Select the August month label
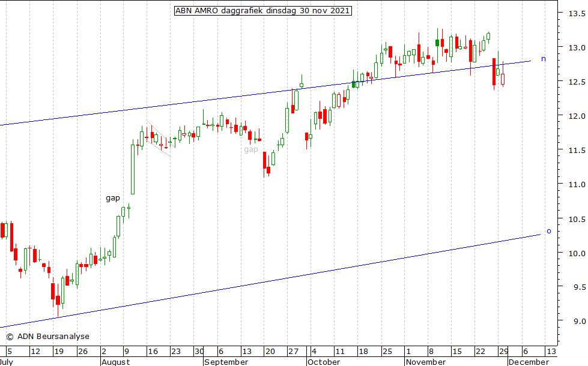 click(116, 362)
